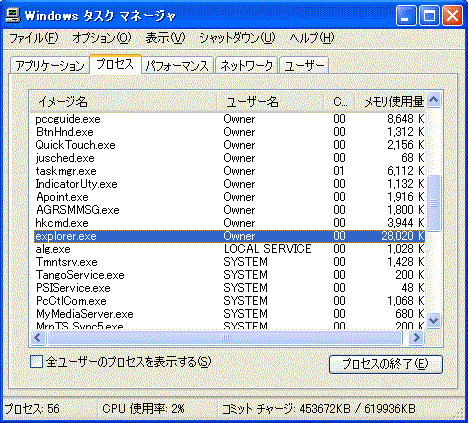This screenshot has height=423, width=468.
Task: Click the highlighted explorer.exe row
Action: tap(230, 236)
